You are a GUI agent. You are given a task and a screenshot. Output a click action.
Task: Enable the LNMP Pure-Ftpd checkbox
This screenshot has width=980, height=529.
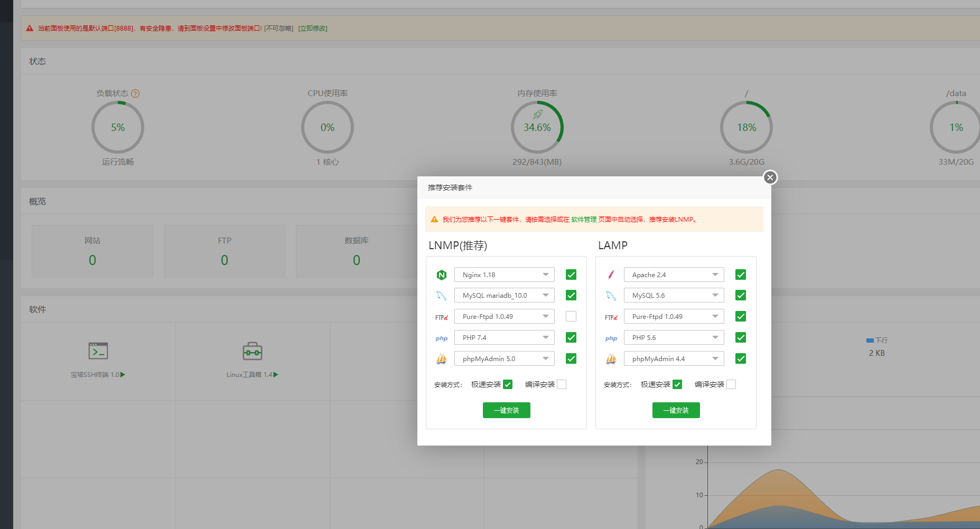click(571, 316)
